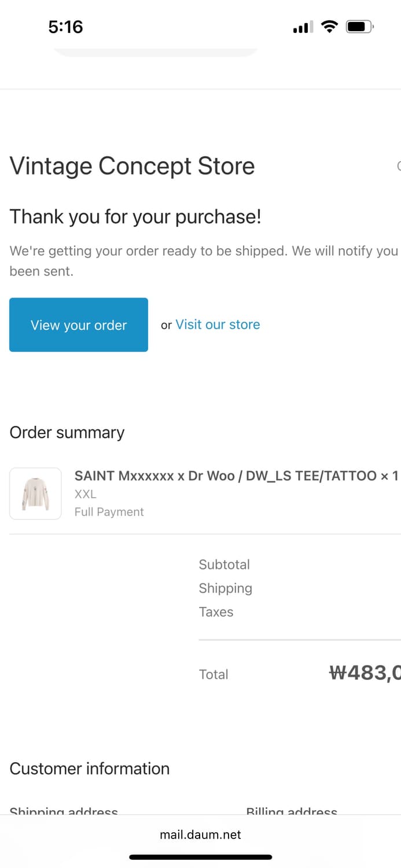Tap the View your order button
Screen dimensions: 401x868
79,325
